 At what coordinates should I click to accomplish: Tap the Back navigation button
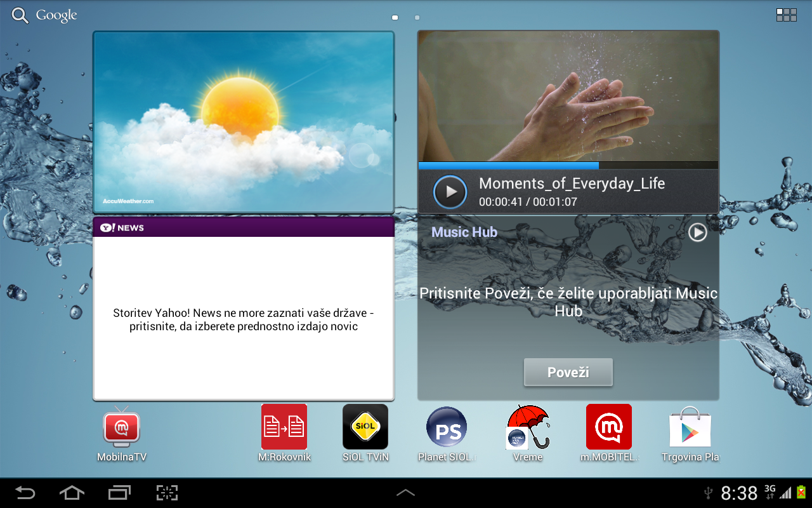pos(25,493)
